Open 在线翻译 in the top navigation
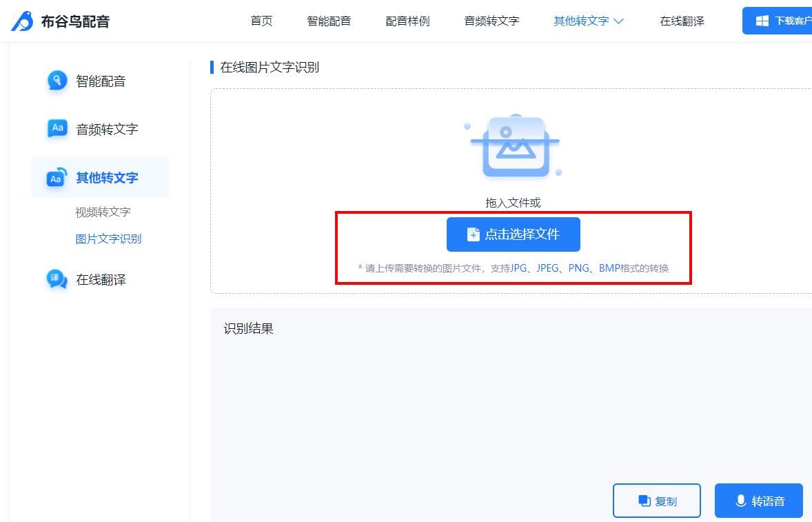812x522 pixels. 682,21
